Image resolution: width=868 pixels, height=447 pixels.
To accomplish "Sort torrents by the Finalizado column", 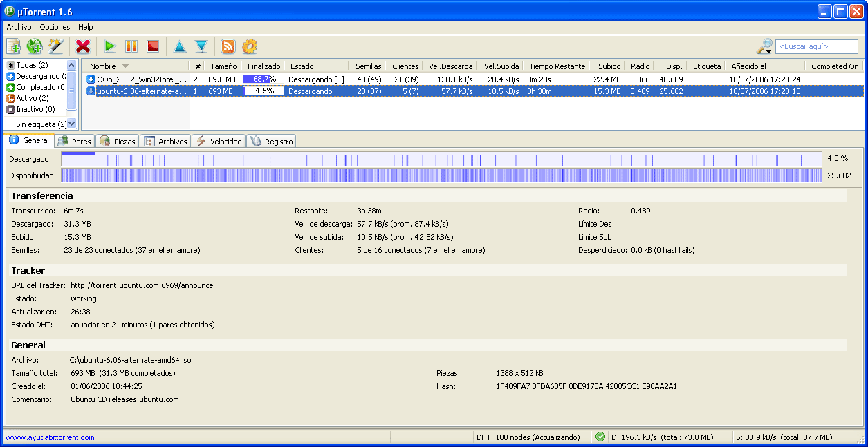I will click(x=262, y=66).
